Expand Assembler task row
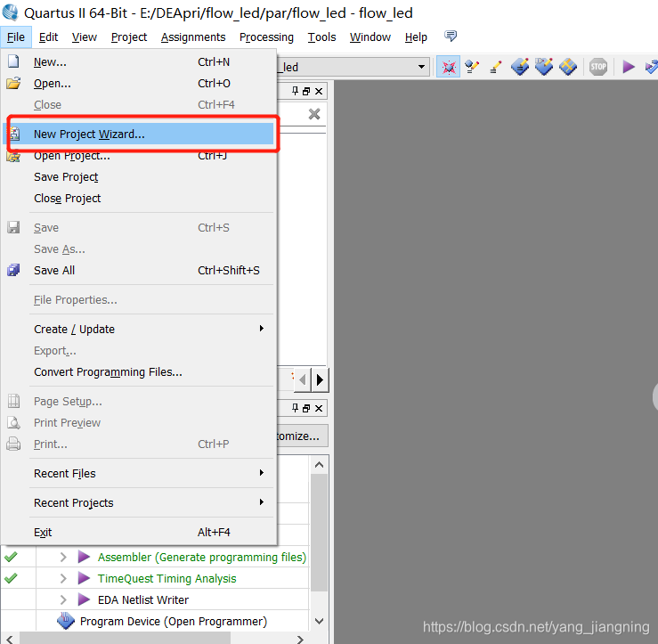The width and height of the screenshot is (658, 644). (x=63, y=557)
